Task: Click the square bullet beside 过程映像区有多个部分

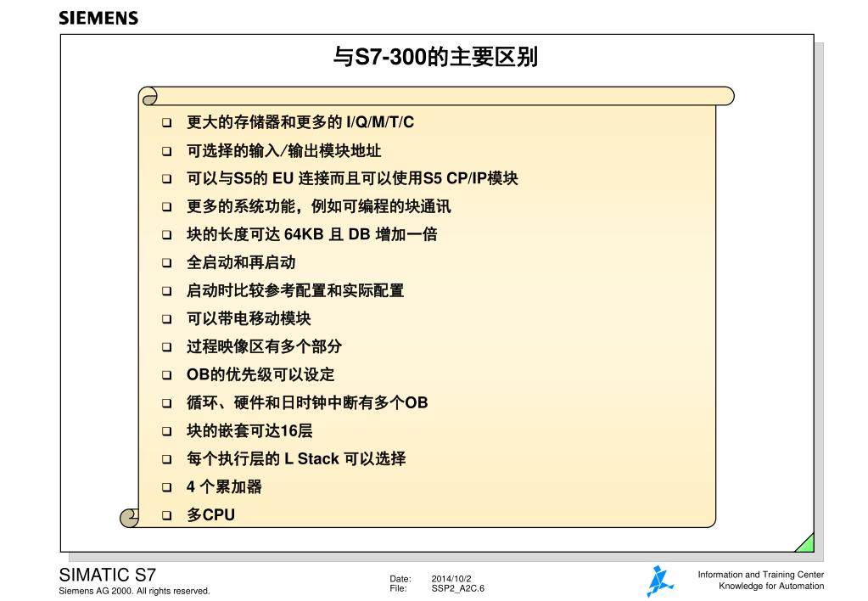Action: coord(166,346)
